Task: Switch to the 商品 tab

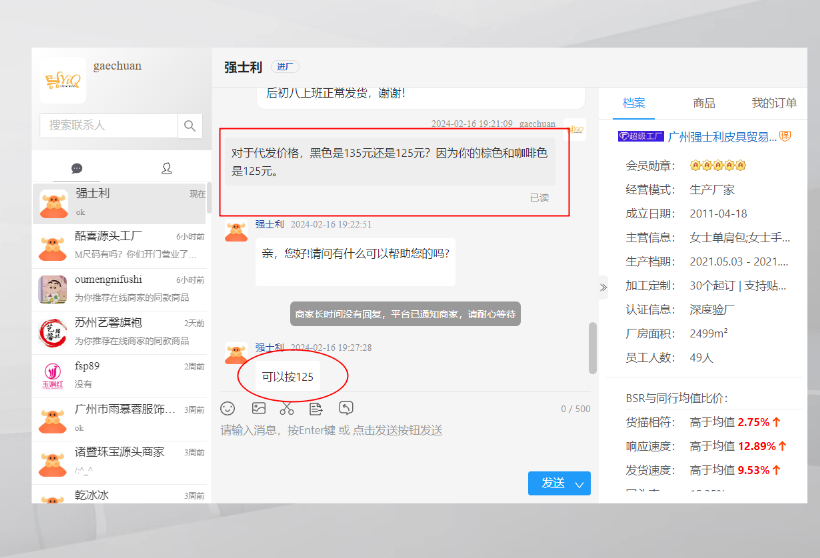Action: tap(704, 103)
